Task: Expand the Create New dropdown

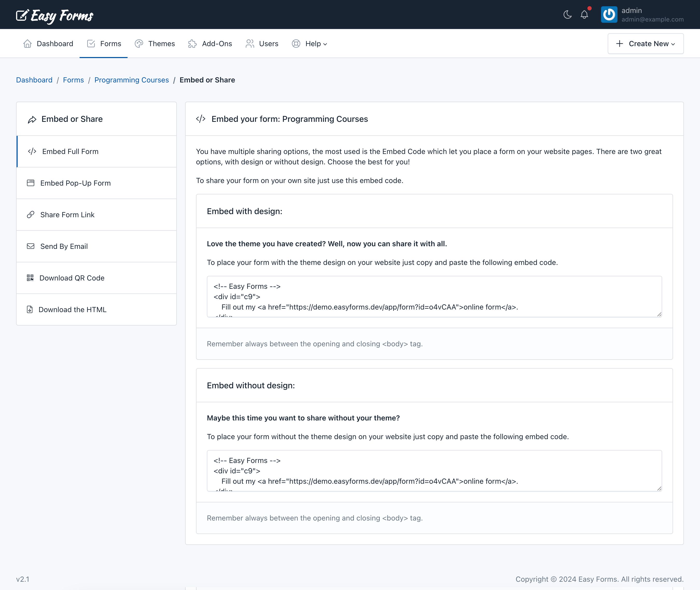Action: 646,44
